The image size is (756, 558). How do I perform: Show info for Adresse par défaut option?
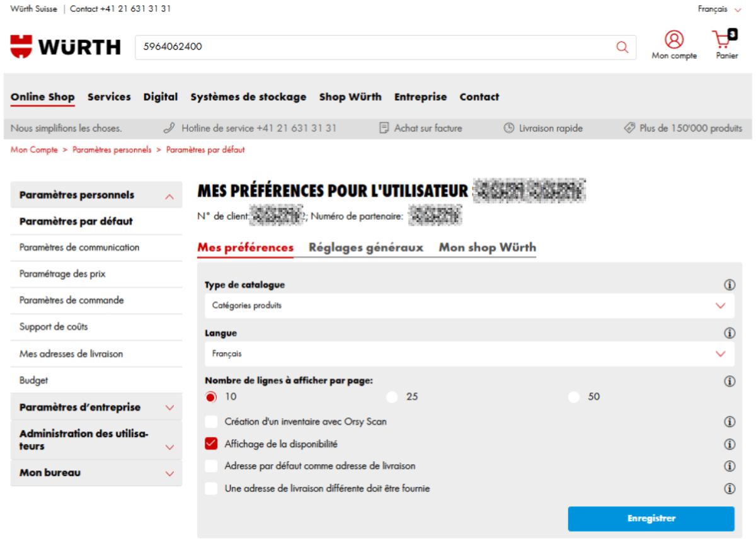[730, 466]
